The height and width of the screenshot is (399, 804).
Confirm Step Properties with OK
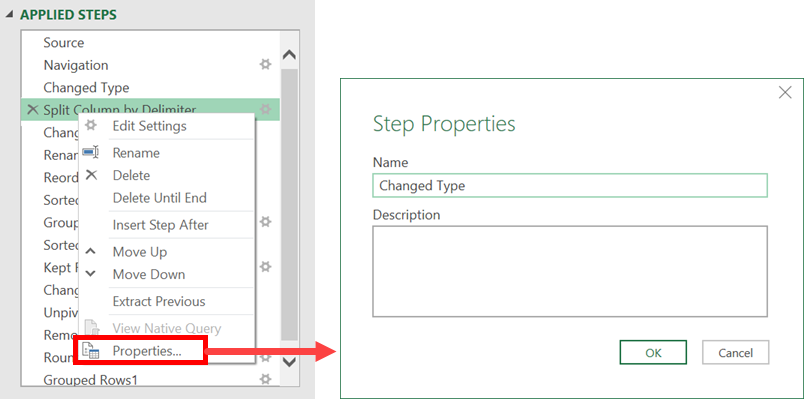[653, 352]
